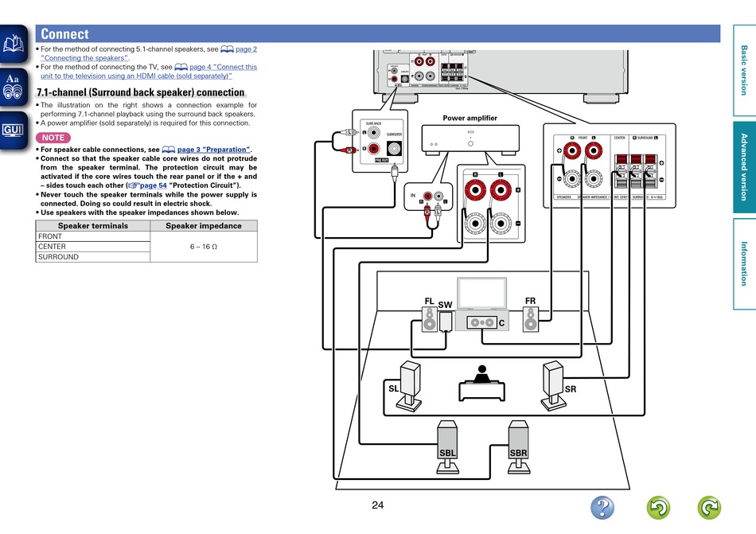Click page number 24
The width and height of the screenshot is (756, 534).
point(377,505)
